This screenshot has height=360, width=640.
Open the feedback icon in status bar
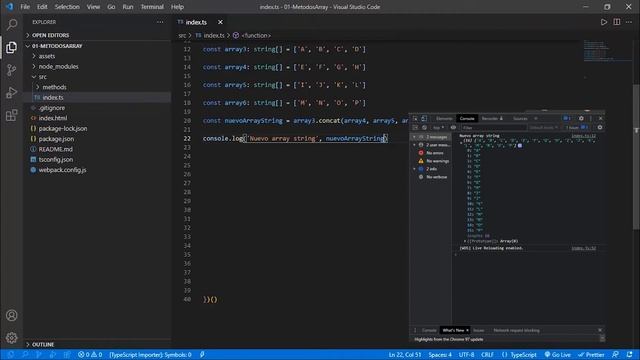click(x=615, y=355)
